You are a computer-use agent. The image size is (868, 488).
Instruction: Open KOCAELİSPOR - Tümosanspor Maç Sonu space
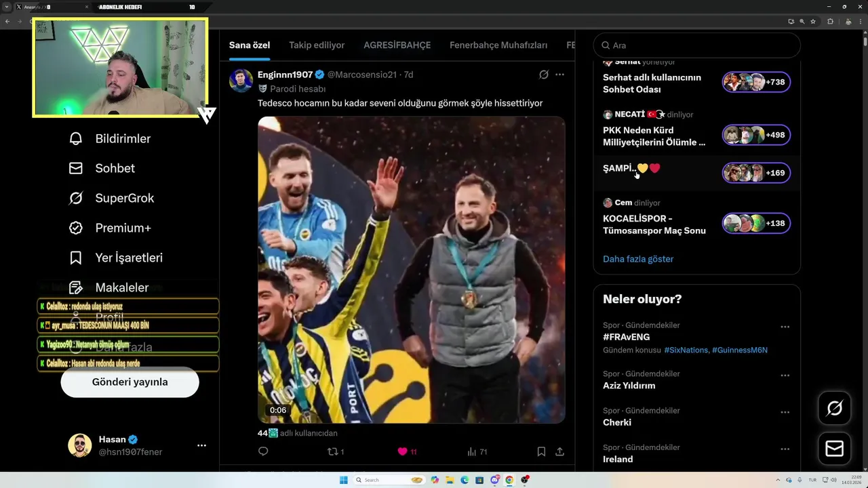click(654, 224)
